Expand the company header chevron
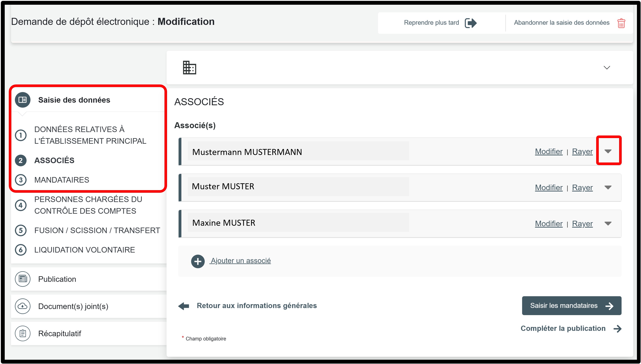This screenshot has height=364, width=641. point(606,68)
